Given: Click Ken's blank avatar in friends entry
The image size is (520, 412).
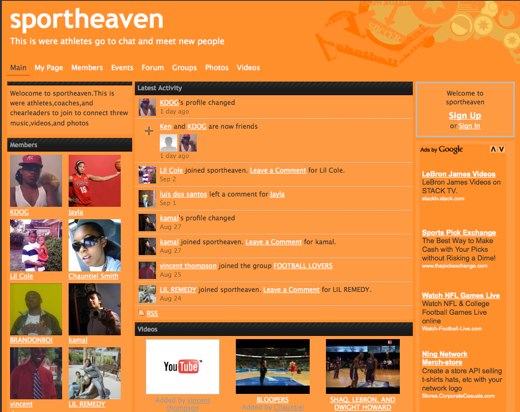Looking at the screenshot, I should coord(169,143).
